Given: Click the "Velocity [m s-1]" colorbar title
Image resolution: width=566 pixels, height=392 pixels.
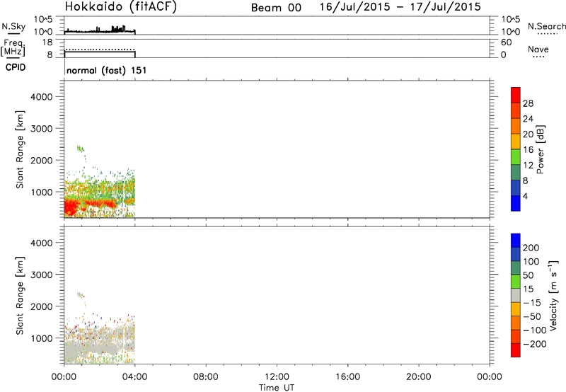Looking at the screenshot, I should click(x=553, y=295).
